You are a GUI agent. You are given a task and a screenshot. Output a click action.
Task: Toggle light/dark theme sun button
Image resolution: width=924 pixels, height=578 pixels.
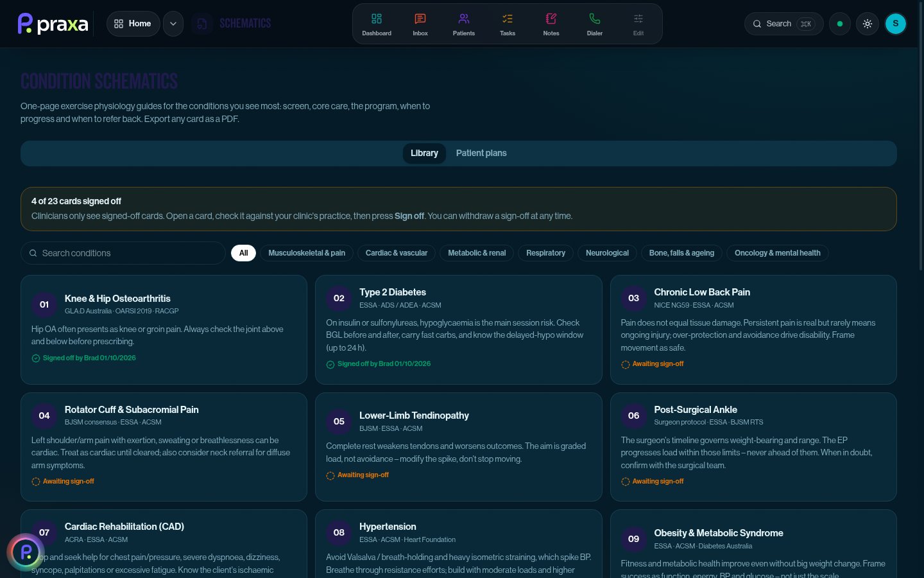(868, 24)
